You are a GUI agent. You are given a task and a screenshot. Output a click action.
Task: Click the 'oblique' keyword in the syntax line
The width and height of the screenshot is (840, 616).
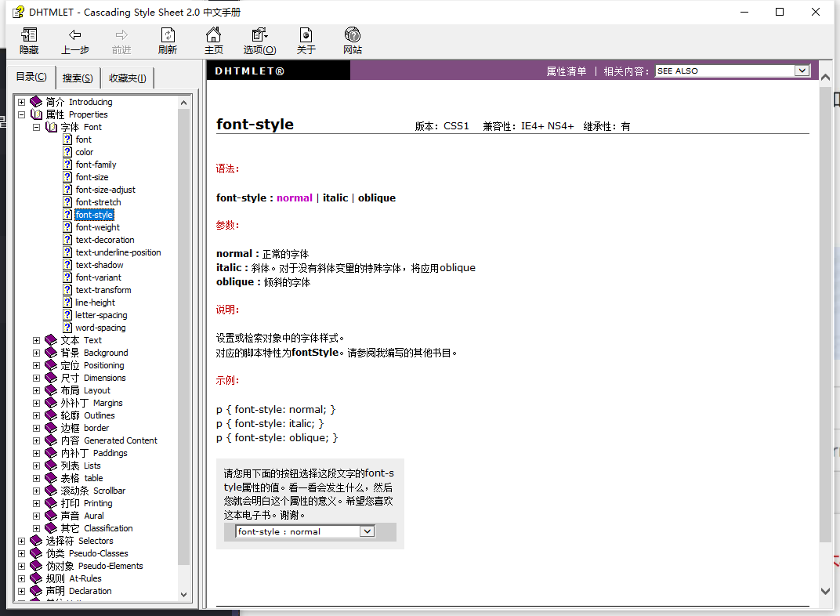point(377,197)
